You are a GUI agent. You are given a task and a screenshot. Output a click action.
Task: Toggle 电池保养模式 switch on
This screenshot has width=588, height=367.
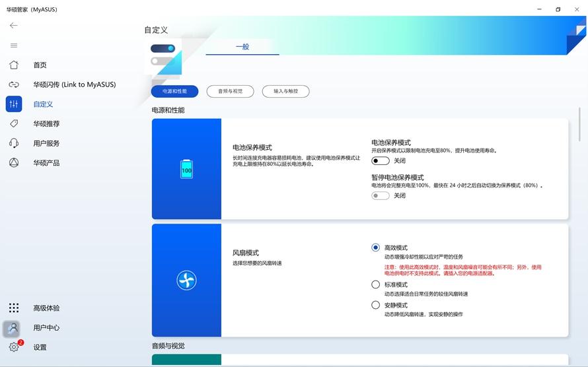[380, 160]
